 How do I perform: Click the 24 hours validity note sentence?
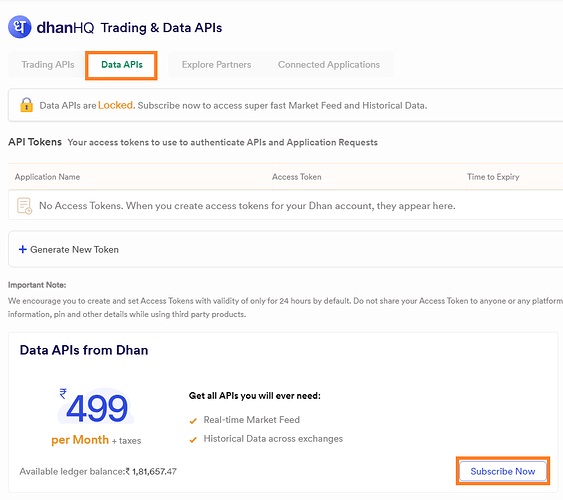179,301
